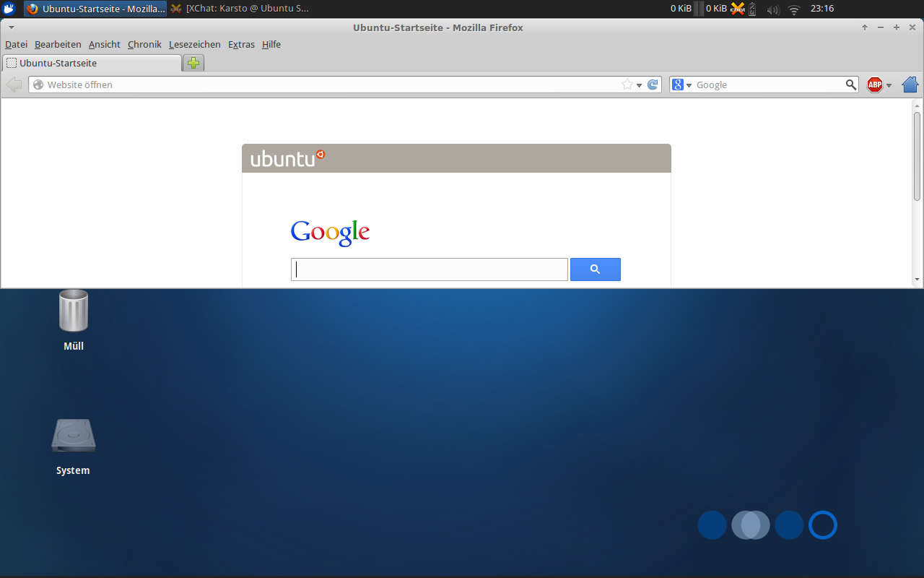This screenshot has width=924, height=578.
Task: Bookmark this page with the star icon
Action: (627, 85)
